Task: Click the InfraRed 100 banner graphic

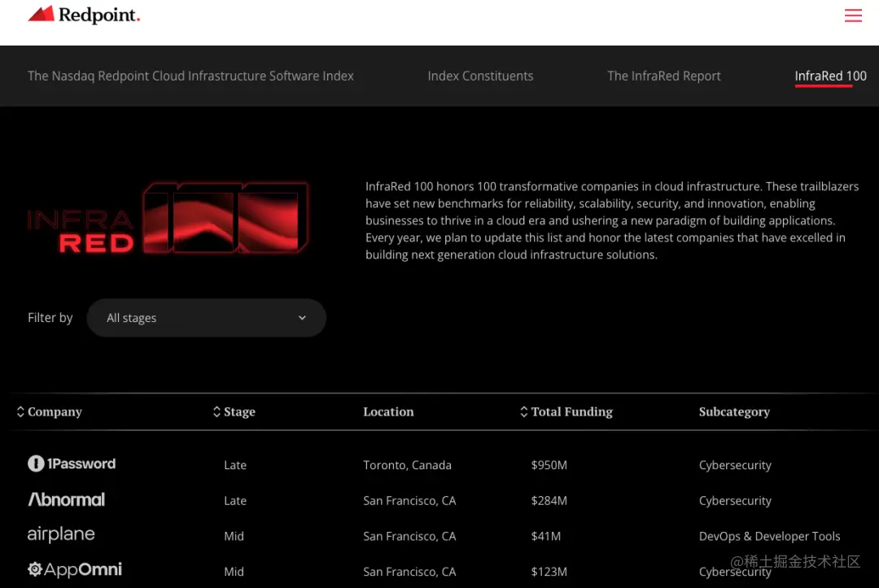Action: coord(168,218)
